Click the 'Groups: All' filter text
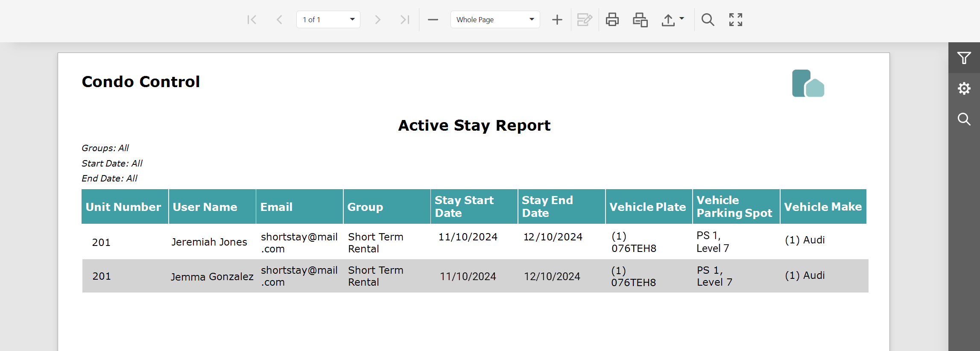Screen dimensions: 980x351 tap(105, 148)
